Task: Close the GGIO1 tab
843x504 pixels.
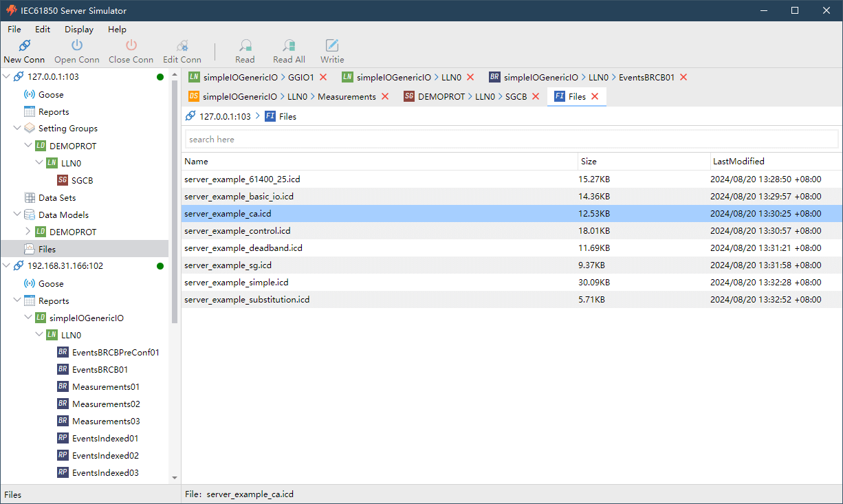Action: (323, 78)
